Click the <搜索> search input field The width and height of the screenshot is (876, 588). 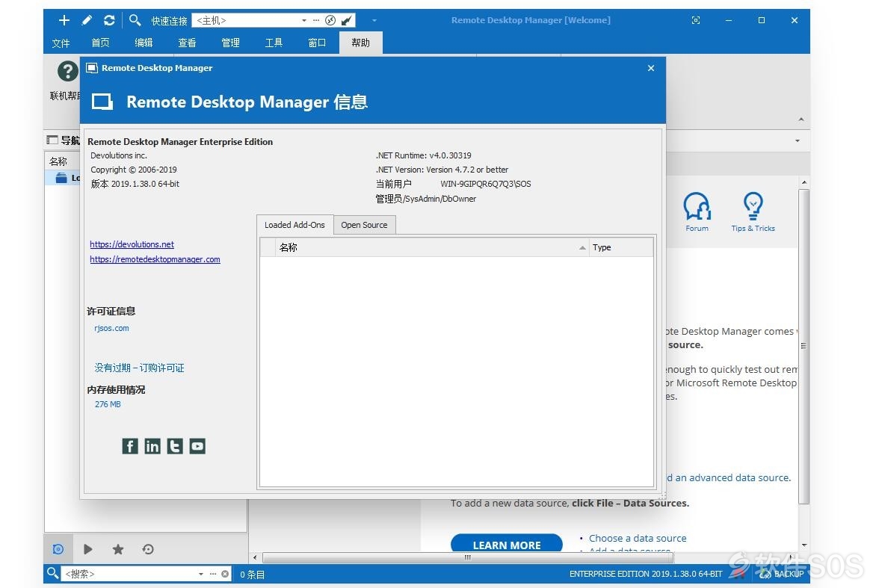tap(129, 574)
